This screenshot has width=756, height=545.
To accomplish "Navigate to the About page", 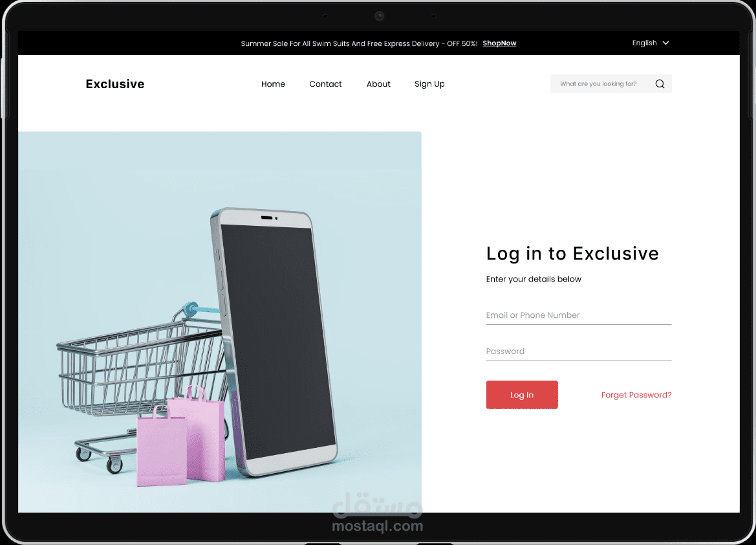I will point(378,84).
